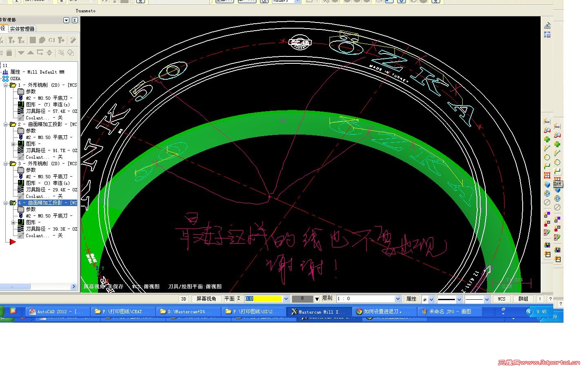Click the position insert arrow after selection icon
The width and height of the screenshot is (588, 368).
(x=40, y=53)
